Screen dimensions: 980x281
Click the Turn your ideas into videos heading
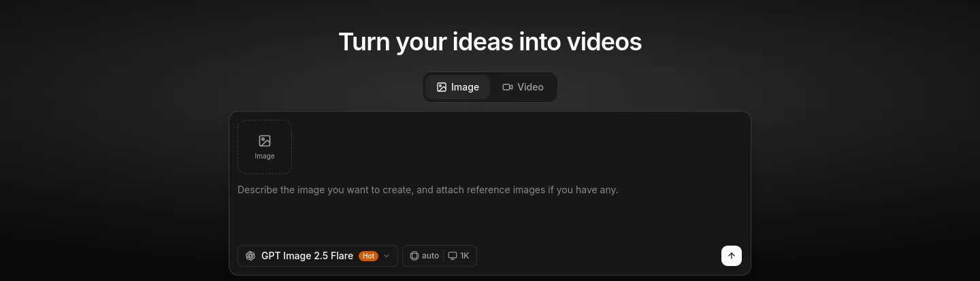coord(490,42)
